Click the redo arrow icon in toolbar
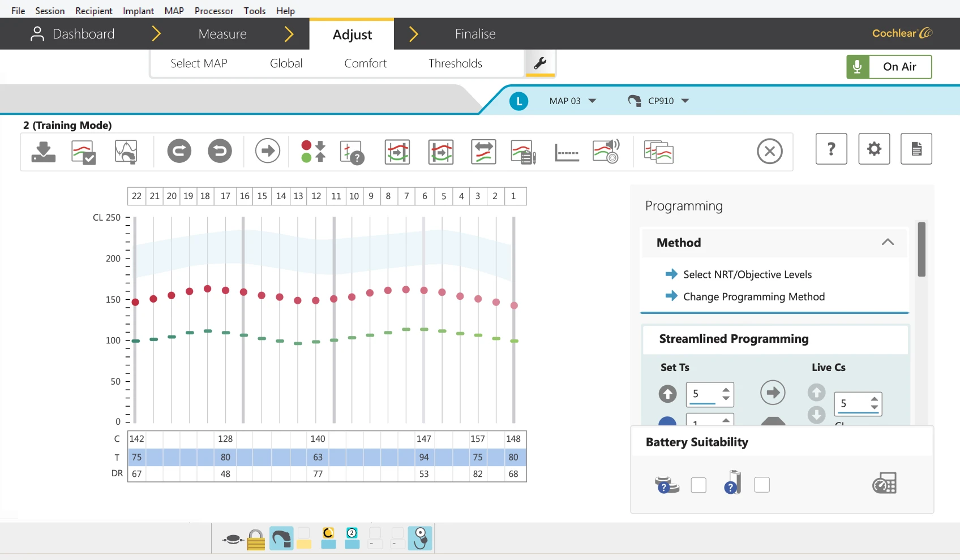The width and height of the screenshot is (960, 560). coord(179,152)
